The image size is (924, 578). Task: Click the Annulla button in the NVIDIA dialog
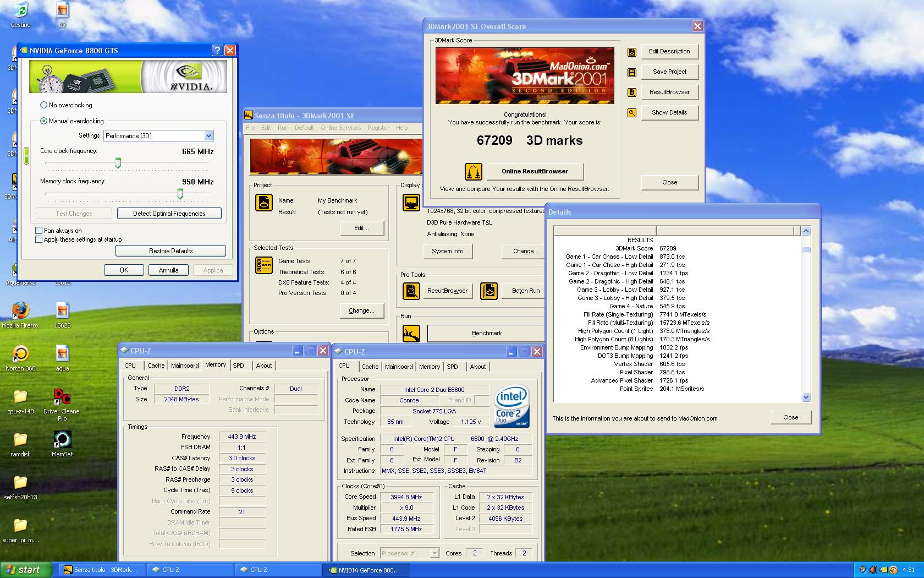pos(168,270)
